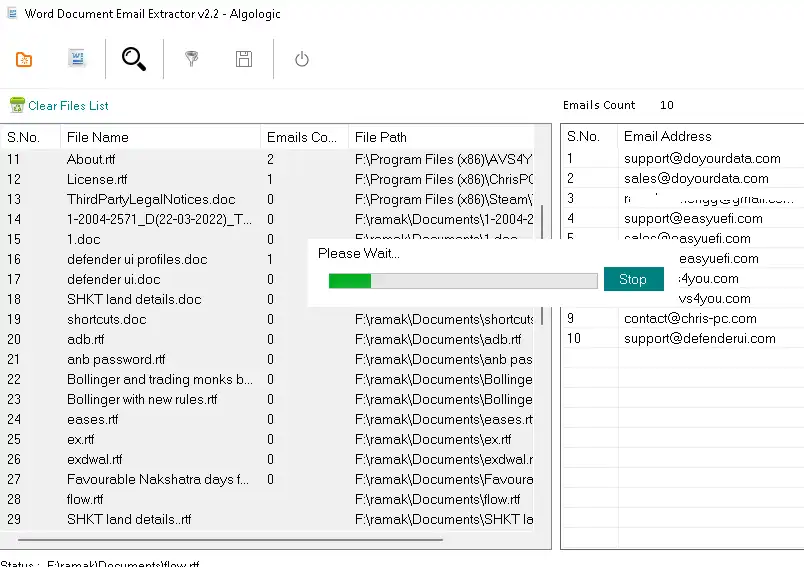Click the Email Address column header
The height and width of the screenshot is (567, 804).
point(667,136)
